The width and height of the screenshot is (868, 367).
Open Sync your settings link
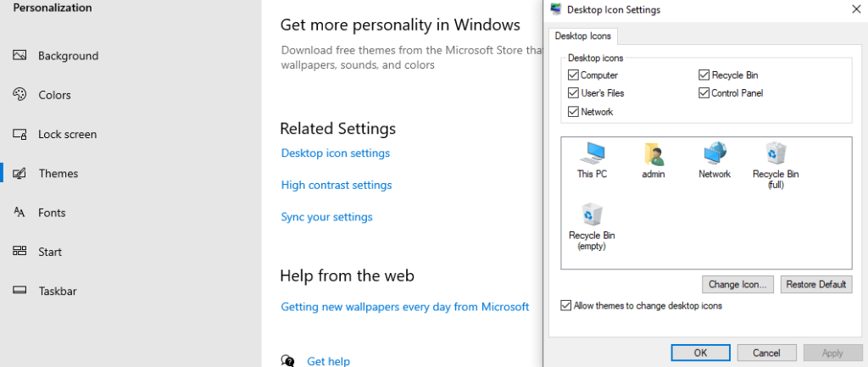pyautogui.click(x=326, y=217)
